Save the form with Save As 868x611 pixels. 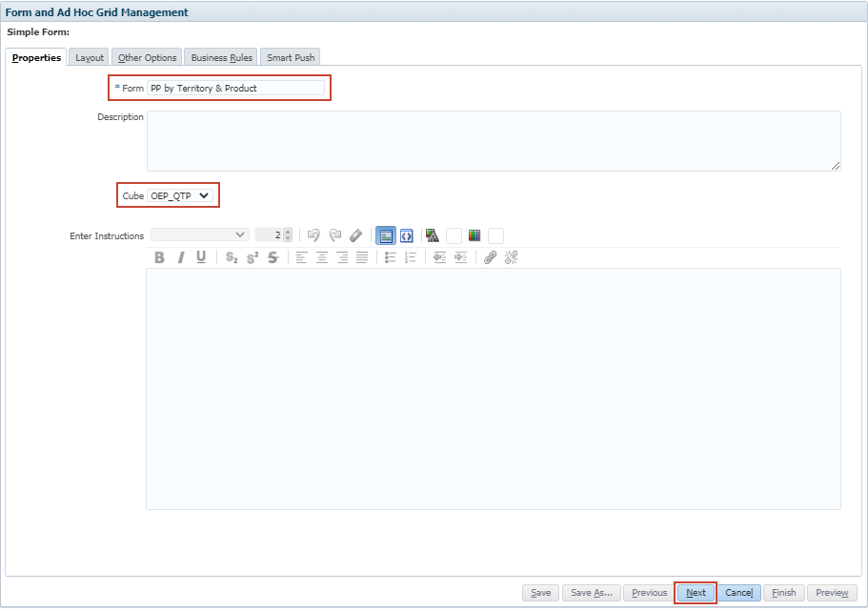[590, 592]
